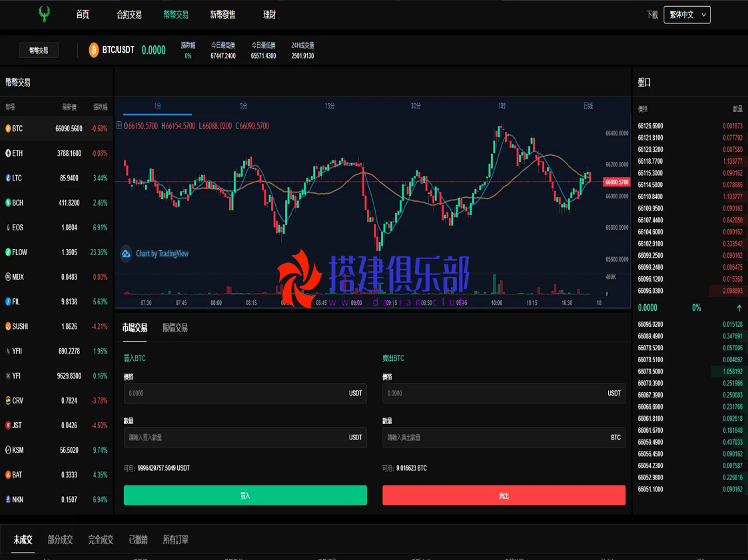Image resolution: width=748 pixels, height=560 pixels.
Task: Select the 1分 chart interval tab
Action: tap(157, 106)
